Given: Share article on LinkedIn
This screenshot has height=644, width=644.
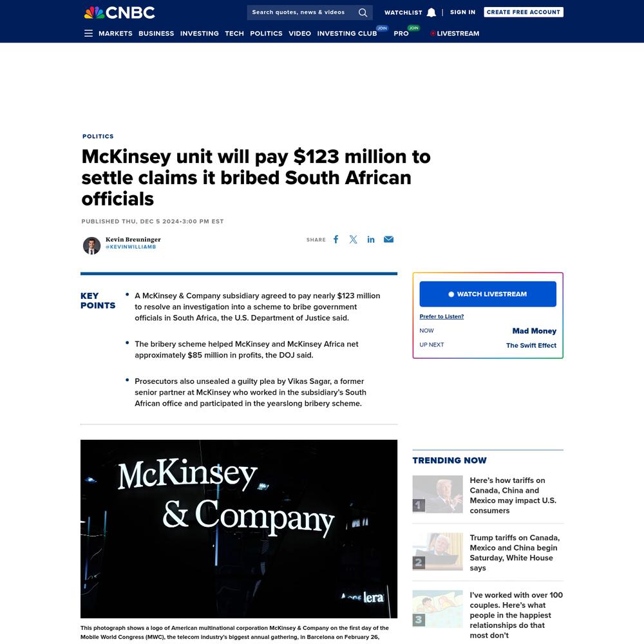Looking at the screenshot, I should 371,240.
